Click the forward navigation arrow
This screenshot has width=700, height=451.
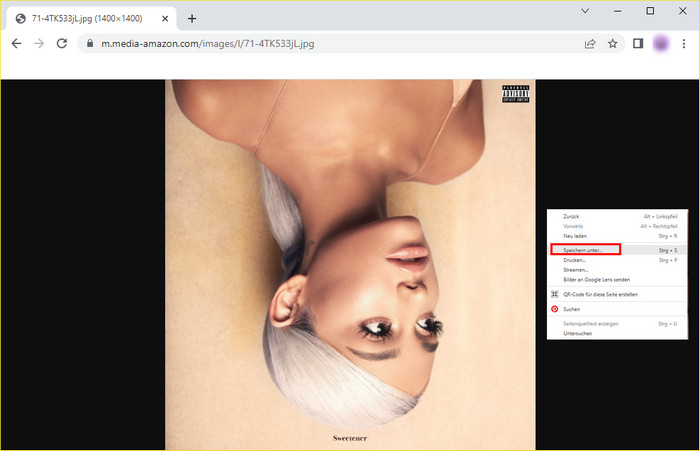click(x=39, y=43)
